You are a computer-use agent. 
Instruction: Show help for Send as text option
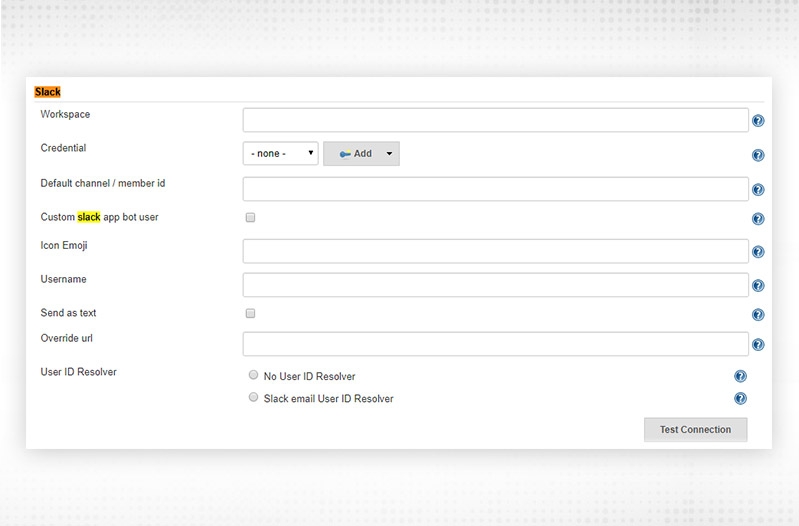pos(758,315)
